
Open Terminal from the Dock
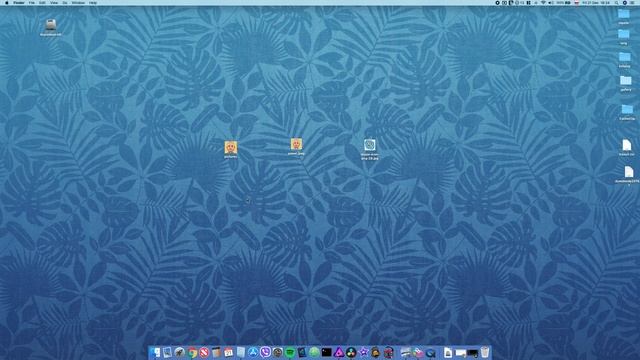coord(327,352)
